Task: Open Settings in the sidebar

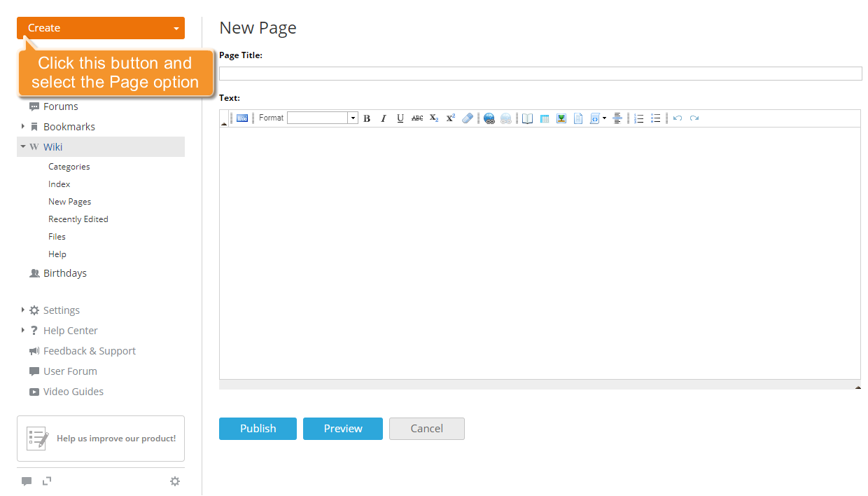Action: [62, 310]
